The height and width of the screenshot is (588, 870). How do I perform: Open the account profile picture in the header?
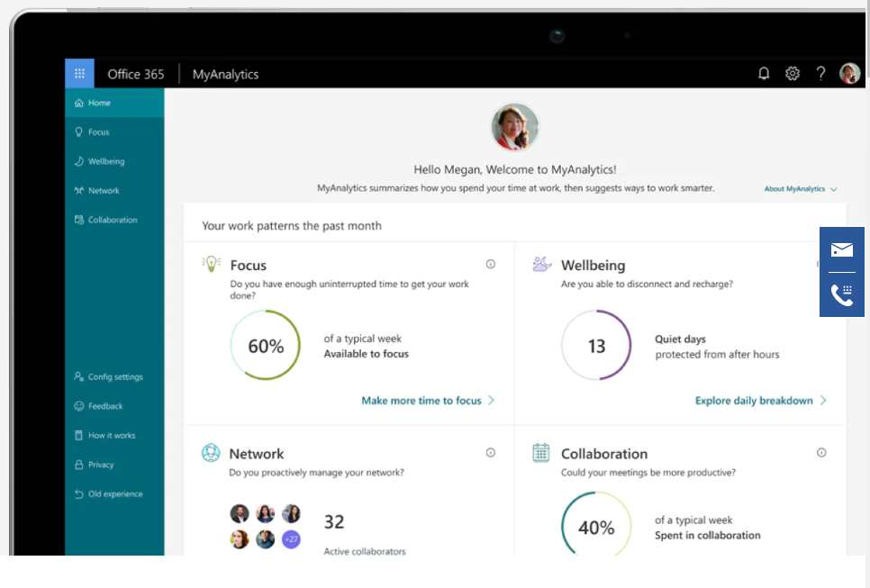pos(849,73)
